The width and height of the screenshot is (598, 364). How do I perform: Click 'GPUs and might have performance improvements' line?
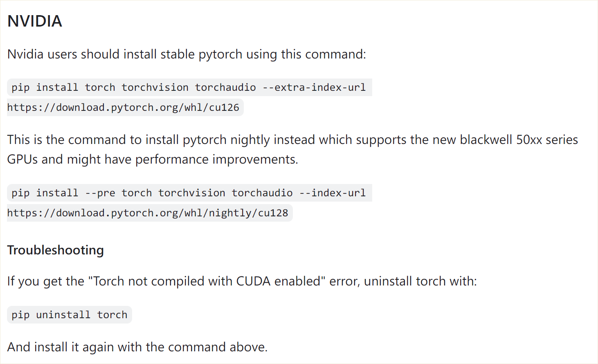[x=153, y=160]
